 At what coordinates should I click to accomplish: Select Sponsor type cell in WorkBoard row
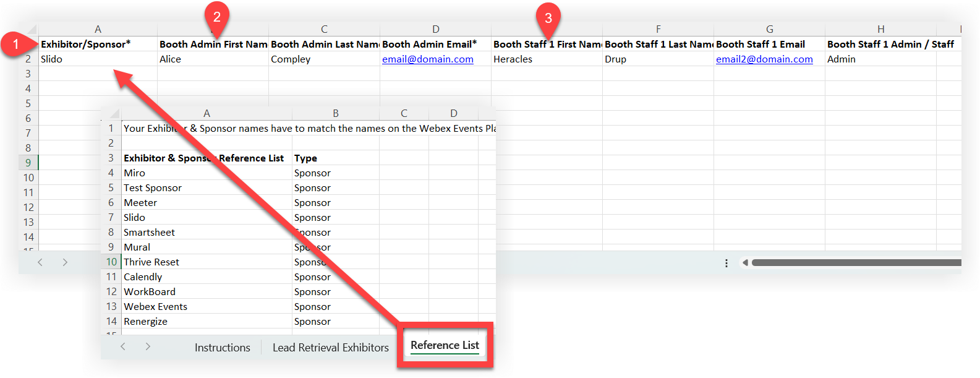336,291
